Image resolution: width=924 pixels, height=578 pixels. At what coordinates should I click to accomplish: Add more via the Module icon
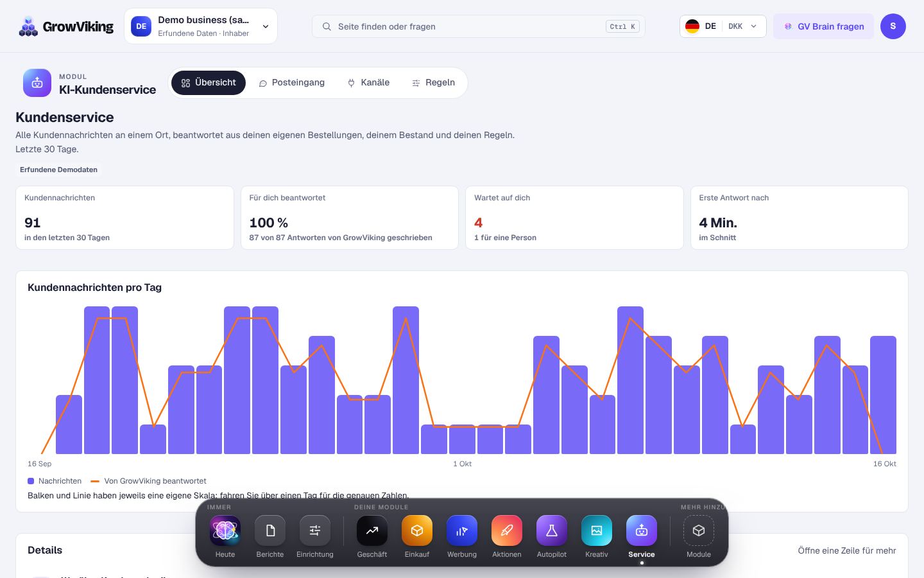(x=699, y=530)
